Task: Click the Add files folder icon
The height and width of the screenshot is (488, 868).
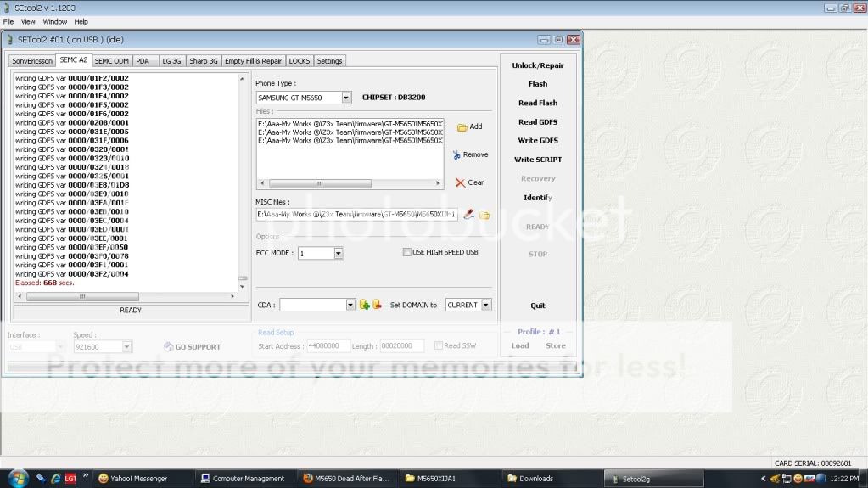Action: (x=462, y=127)
